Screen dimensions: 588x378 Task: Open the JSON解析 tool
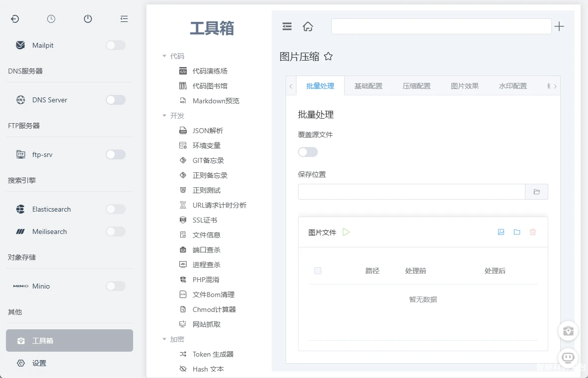point(208,131)
